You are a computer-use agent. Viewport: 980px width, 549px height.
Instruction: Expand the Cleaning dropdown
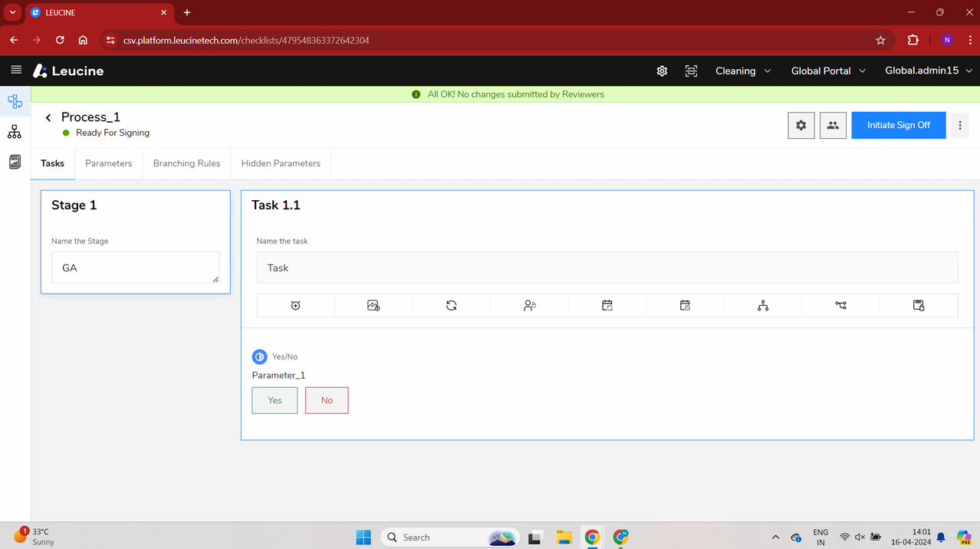click(743, 71)
